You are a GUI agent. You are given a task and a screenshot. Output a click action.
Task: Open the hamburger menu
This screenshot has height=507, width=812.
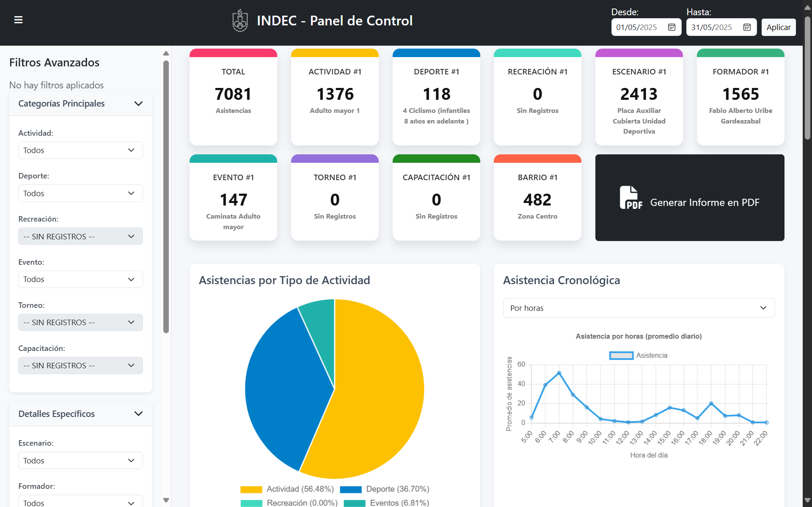pyautogui.click(x=18, y=20)
